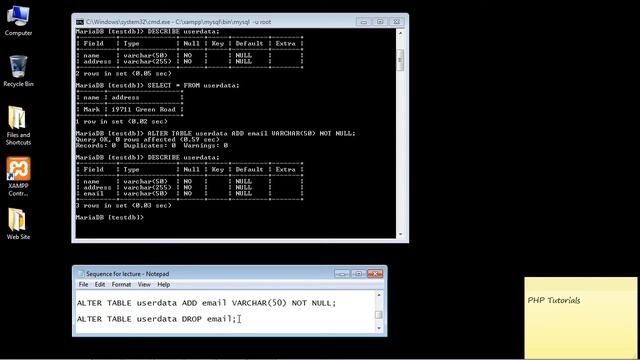Click the cmd.exe window title icon
The image size is (640, 360).
80,22
